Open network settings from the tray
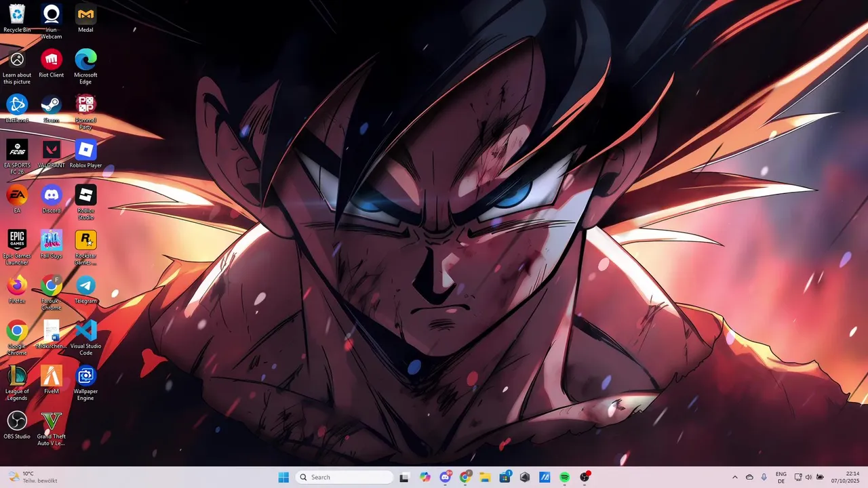 (798, 477)
